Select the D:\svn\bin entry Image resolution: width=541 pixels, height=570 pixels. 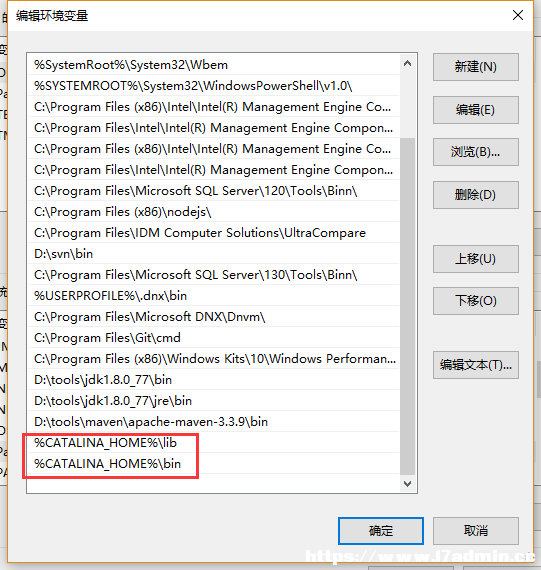click(x=213, y=254)
